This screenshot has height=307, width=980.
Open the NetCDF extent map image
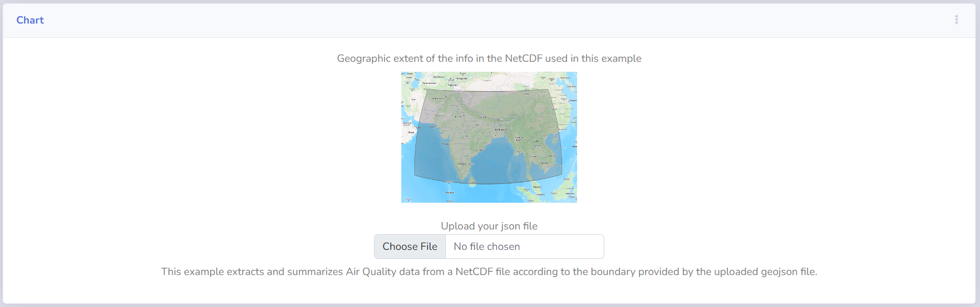point(489,137)
